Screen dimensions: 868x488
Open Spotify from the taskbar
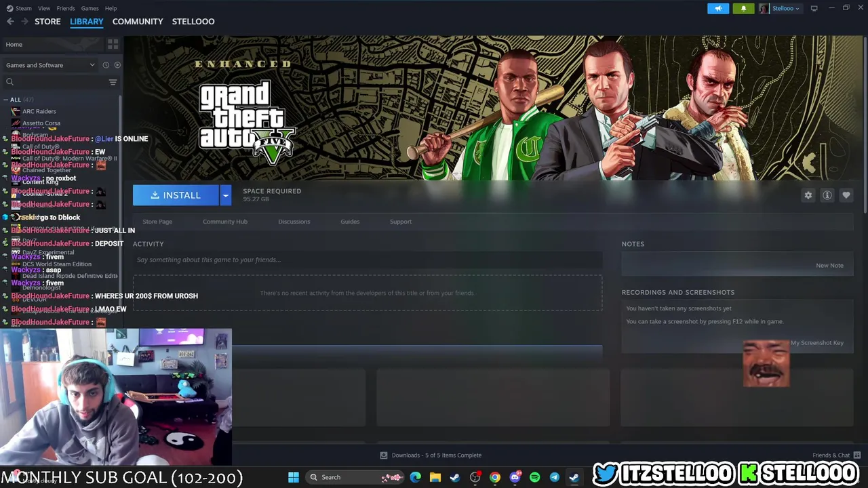coord(534,477)
